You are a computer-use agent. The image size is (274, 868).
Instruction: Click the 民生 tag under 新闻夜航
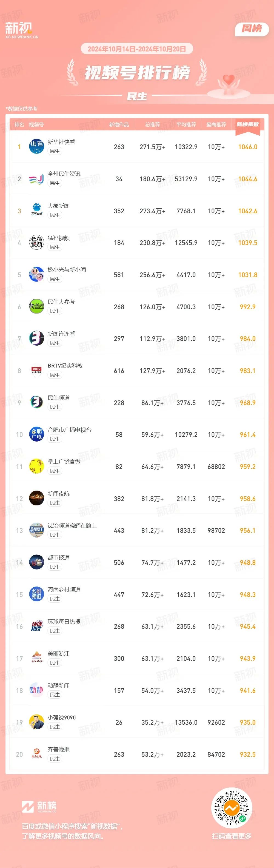click(x=55, y=503)
